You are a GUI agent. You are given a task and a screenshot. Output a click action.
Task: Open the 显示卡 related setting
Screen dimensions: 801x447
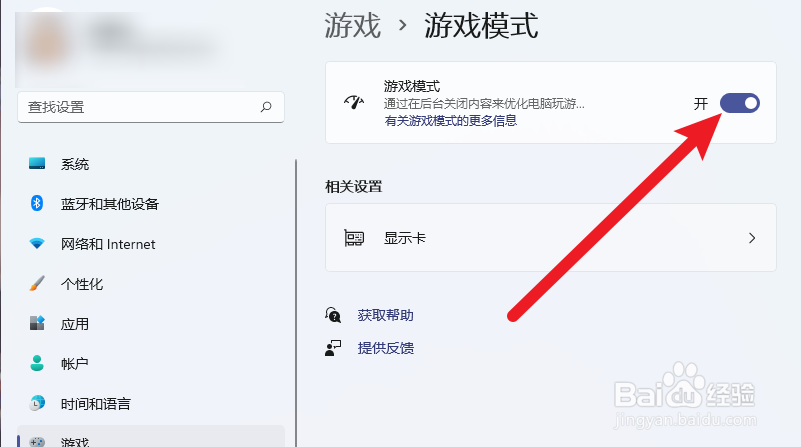pyautogui.click(x=551, y=238)
